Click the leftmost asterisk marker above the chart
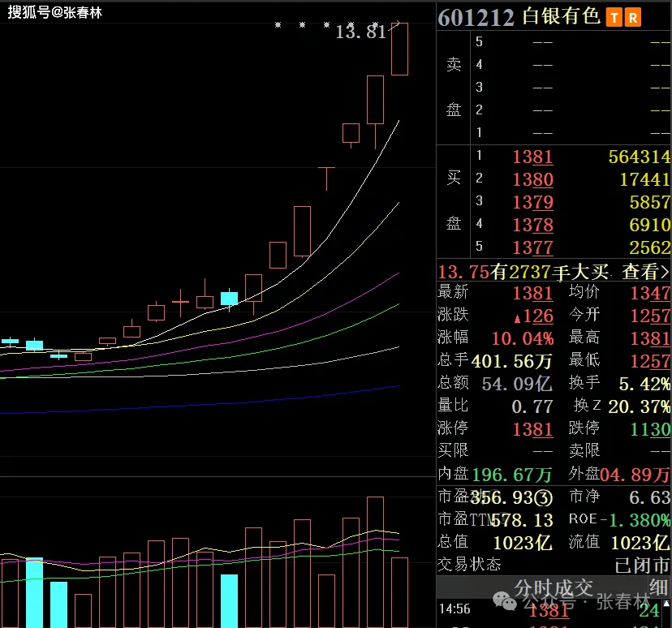Viewport: 672px width, 628px height. (278, 26)
